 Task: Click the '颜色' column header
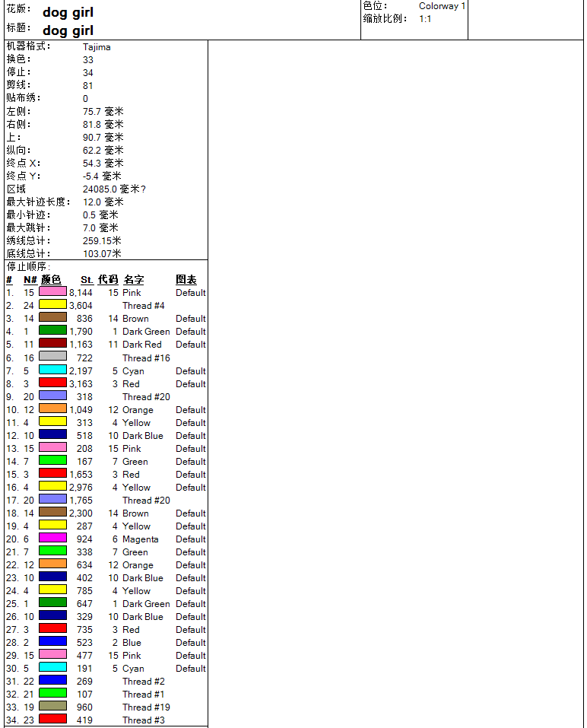click(x=51, y=279)
